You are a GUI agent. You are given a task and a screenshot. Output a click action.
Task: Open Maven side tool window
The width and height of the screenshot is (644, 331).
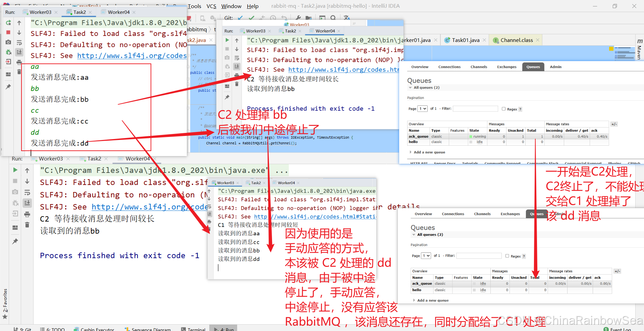coord(639,49)
